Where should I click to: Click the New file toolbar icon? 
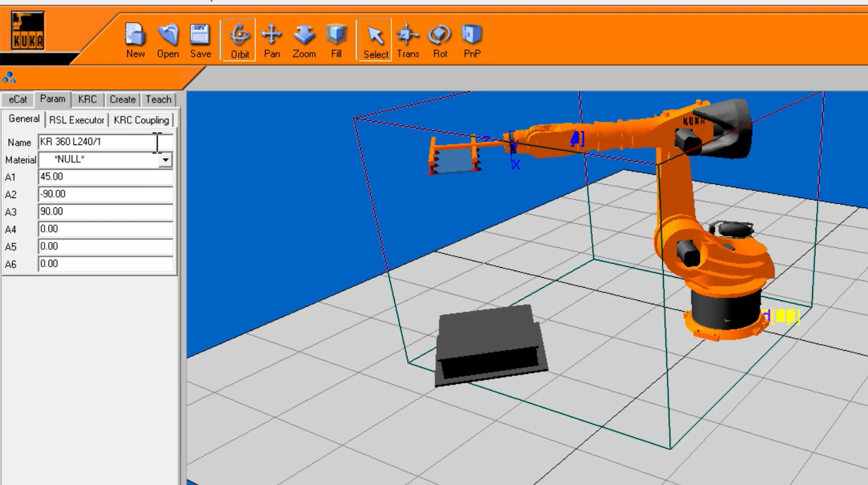pos(135,40)
